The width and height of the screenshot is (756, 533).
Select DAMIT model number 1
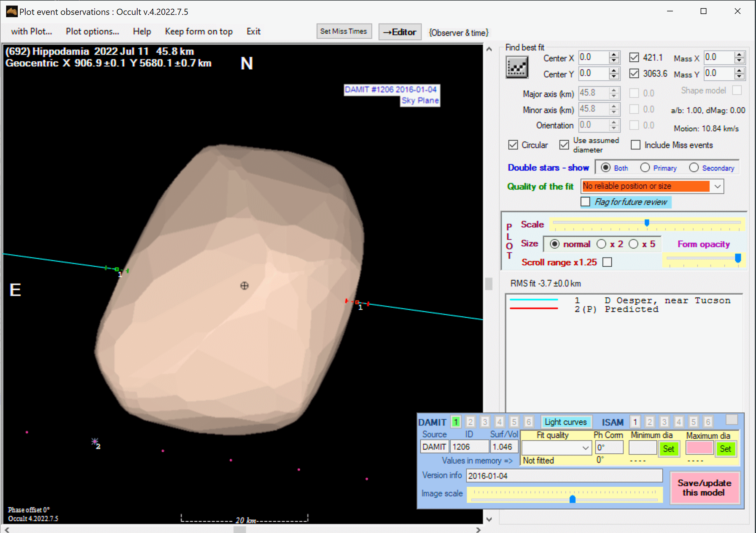[456, 422]
